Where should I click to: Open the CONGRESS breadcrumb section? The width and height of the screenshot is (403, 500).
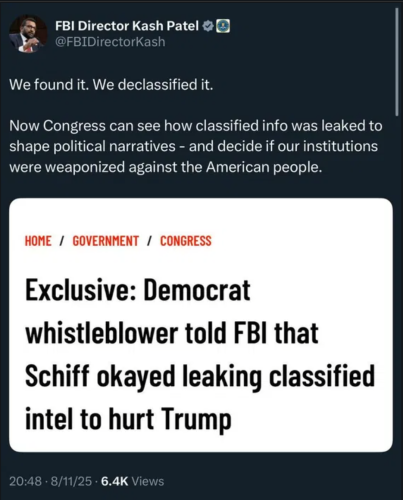pos(186,241)
